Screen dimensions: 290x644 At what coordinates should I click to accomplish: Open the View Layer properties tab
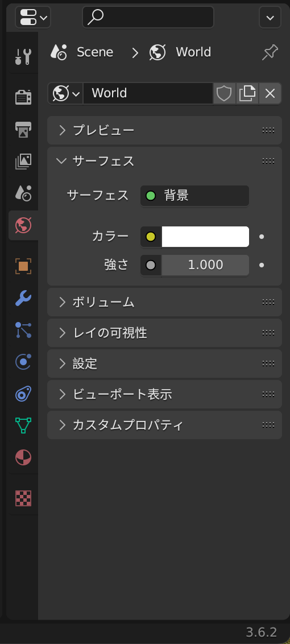pos(23,162)
